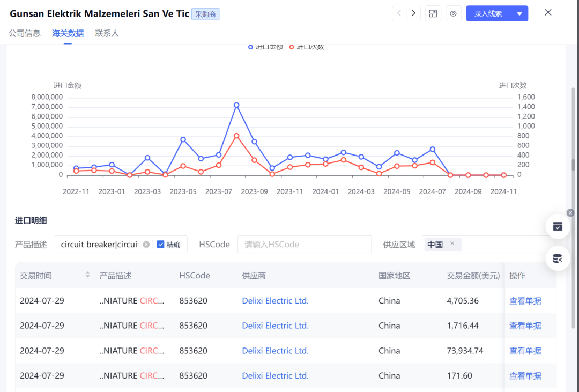Click the 采购商 tag

pos(205,14)
